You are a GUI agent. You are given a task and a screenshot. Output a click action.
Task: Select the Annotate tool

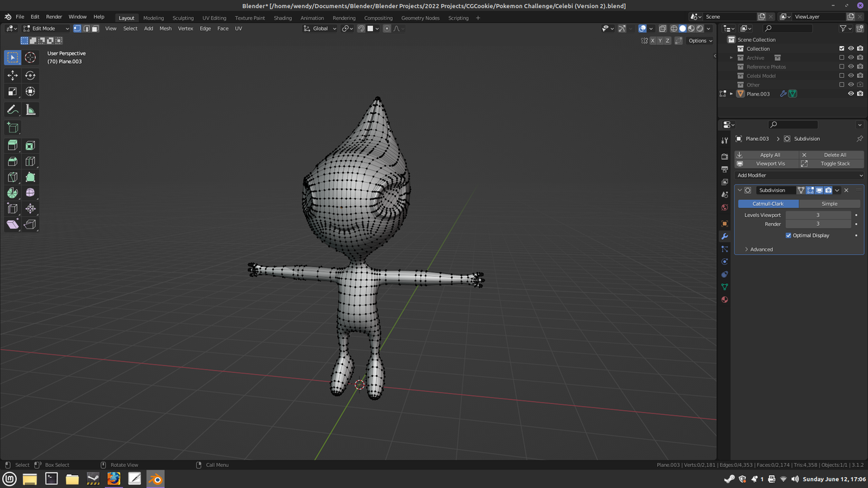click(12, 109)
